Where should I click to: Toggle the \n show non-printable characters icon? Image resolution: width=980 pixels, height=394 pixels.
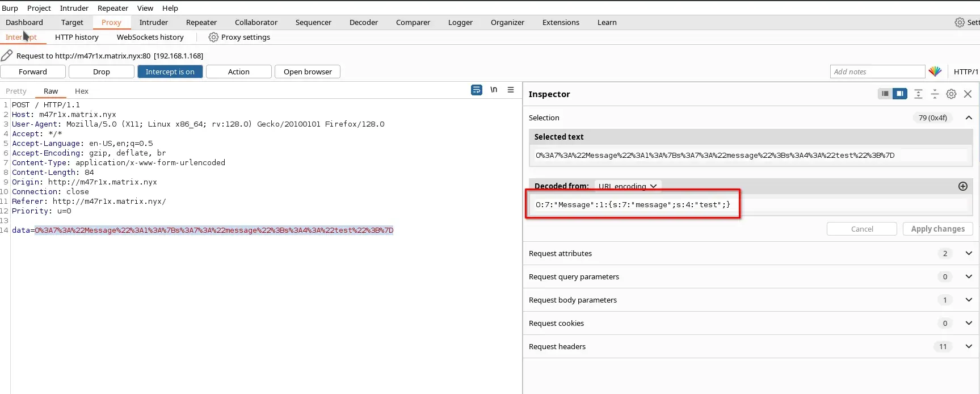coord(494,90)
